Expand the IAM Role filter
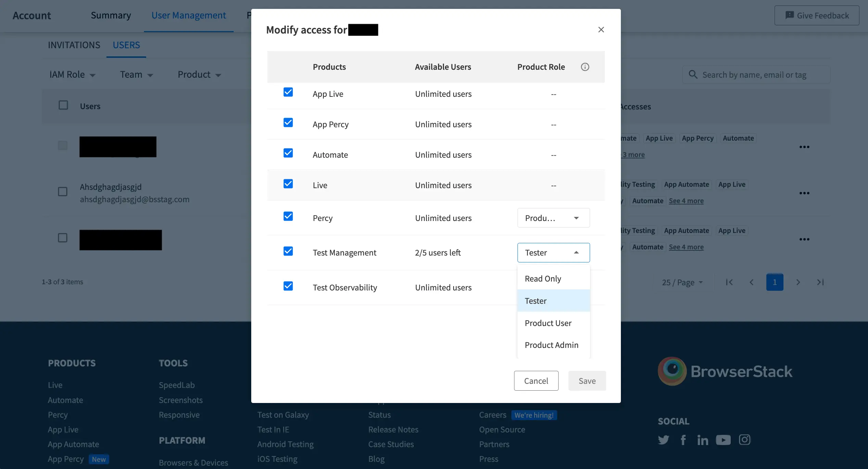The height and width of the screenshot is (469, 868). (72, 75)
